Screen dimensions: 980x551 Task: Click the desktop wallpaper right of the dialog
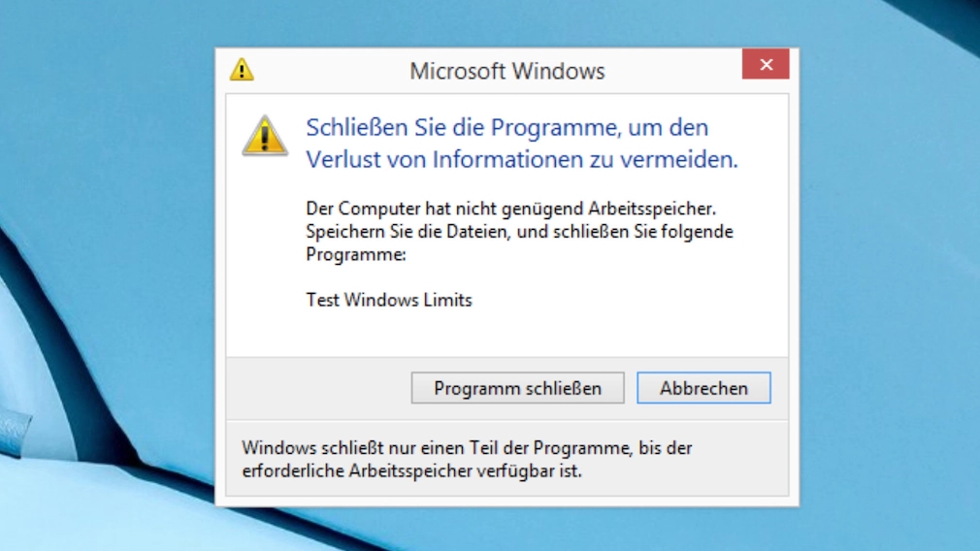click(888, 281)
